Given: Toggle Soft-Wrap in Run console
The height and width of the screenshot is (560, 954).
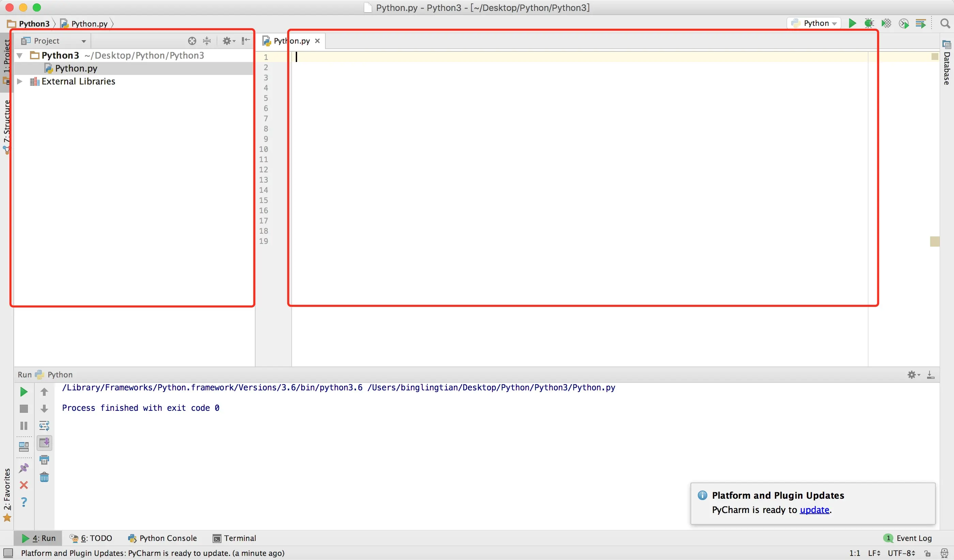Looking at the screenshot, I should (x=44, y=426).
